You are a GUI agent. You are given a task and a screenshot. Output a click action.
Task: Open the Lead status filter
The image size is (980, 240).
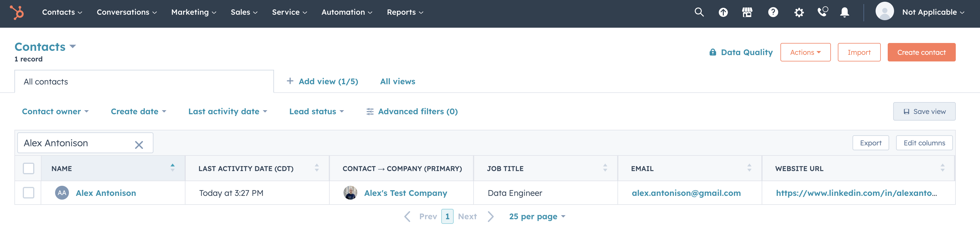coord(316,111)
